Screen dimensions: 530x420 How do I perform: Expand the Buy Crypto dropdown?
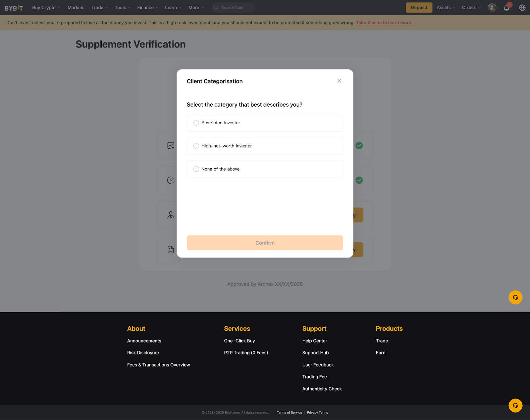click(x=46, y=8)
